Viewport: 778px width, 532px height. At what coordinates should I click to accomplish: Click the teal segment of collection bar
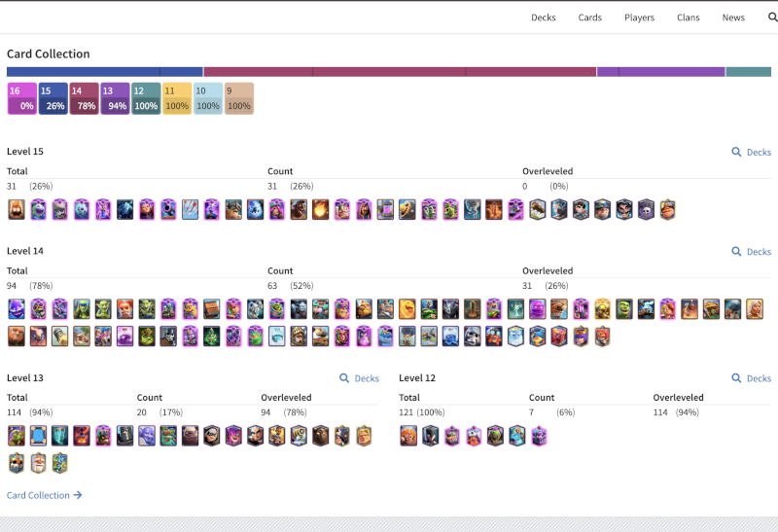[749, 72]
